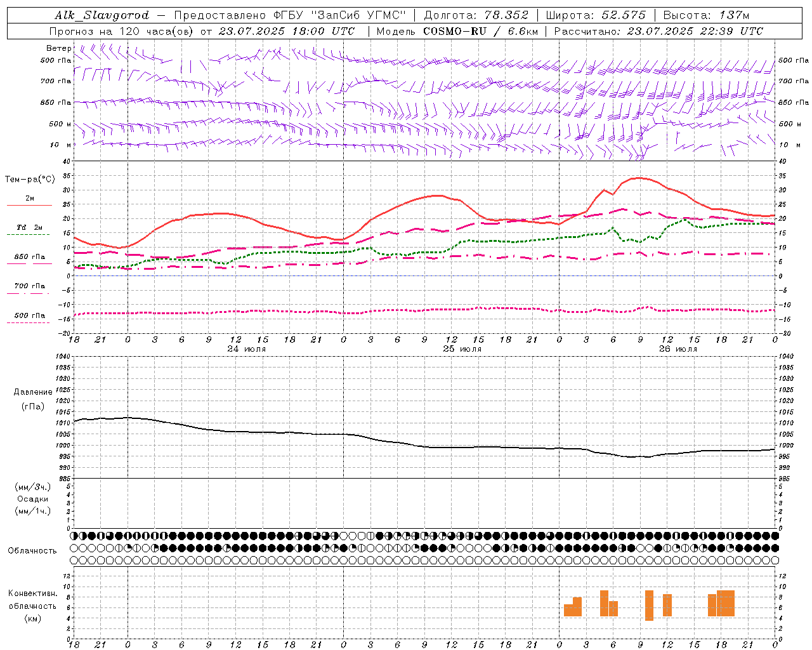812x650 pixels.
Task: Click the orange convective bar at 10h 26 июля
Action: click(649, 606)
